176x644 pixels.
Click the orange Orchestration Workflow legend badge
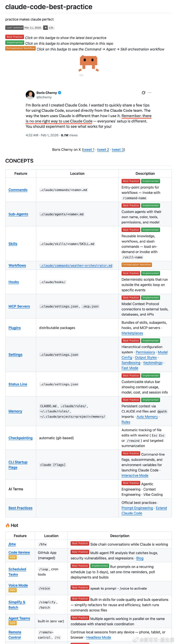click(x=21, y=48)
